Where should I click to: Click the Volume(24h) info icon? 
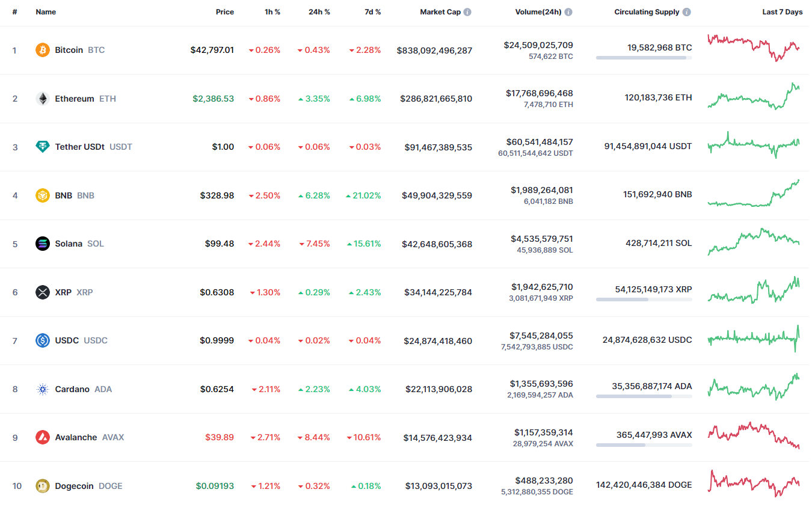(568, 12)
